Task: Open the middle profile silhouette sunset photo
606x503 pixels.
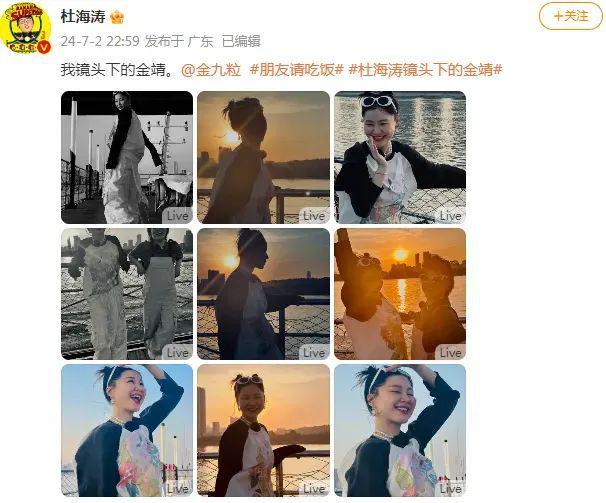Action: (264, 294)
